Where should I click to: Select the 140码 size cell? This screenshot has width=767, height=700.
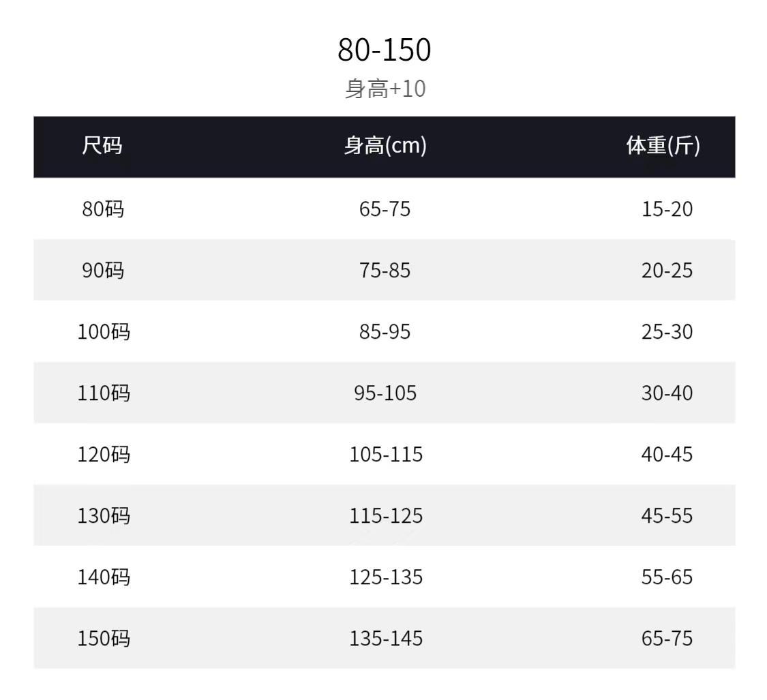[x=103, y=577]
